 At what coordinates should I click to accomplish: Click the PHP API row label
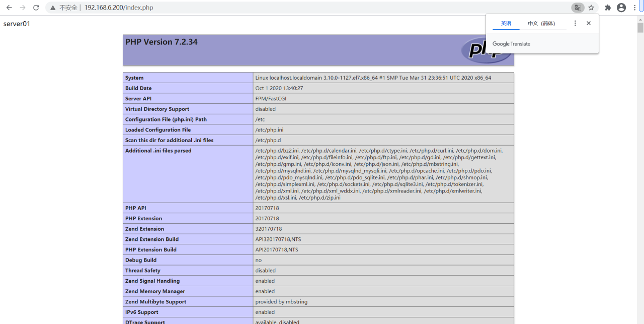pyautogui.click(x=136, y=208)
